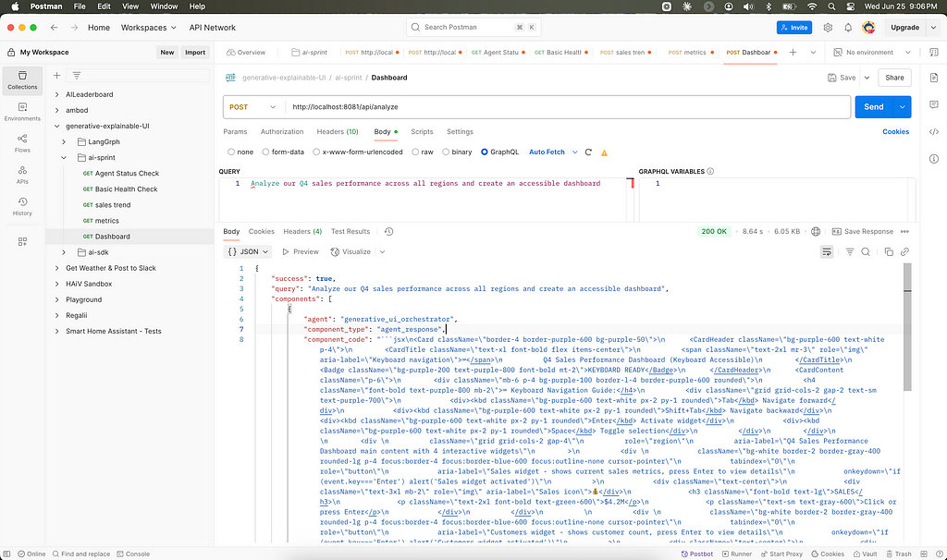Select Basic Health Check request

126,189
